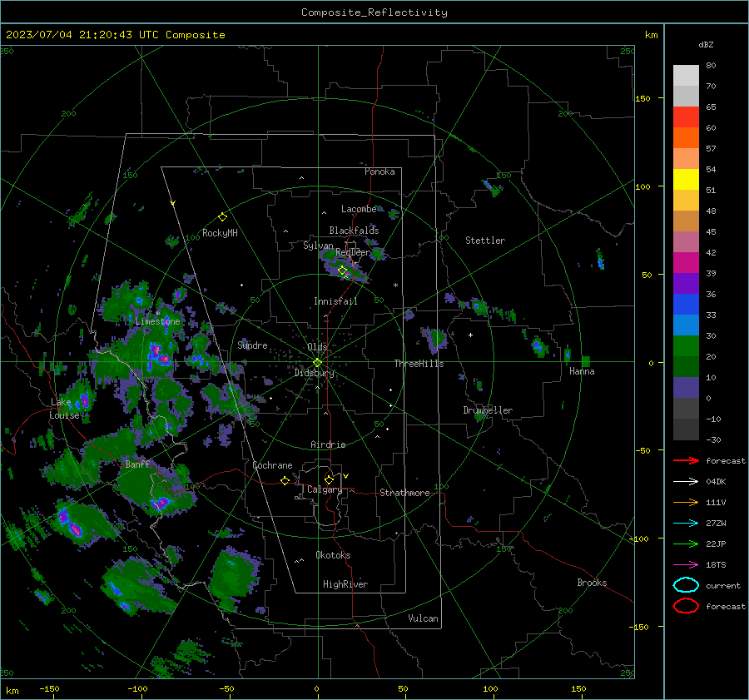
Task: Click the light orange 54–57 dBZ swatch
Action: [686, 159]
